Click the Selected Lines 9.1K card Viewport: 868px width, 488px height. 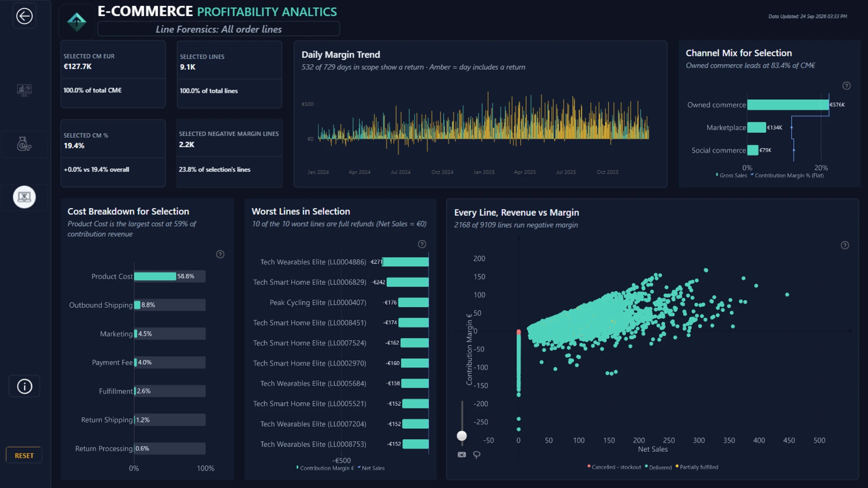(229, 75)
